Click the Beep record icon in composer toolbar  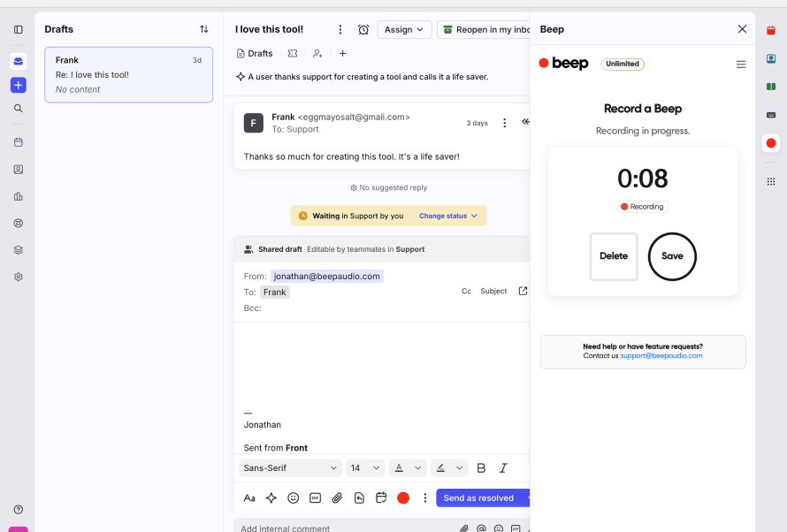click(403, 498)
